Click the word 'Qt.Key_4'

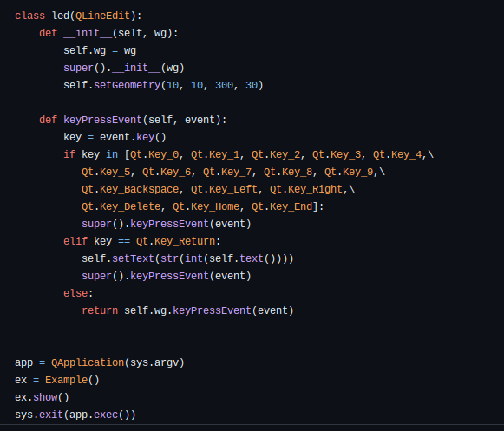pos(397,154)
